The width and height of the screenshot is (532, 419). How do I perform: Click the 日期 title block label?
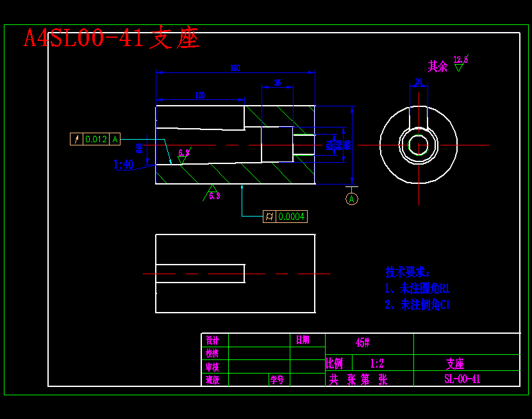pyautogui.click(x=303, y=340)
